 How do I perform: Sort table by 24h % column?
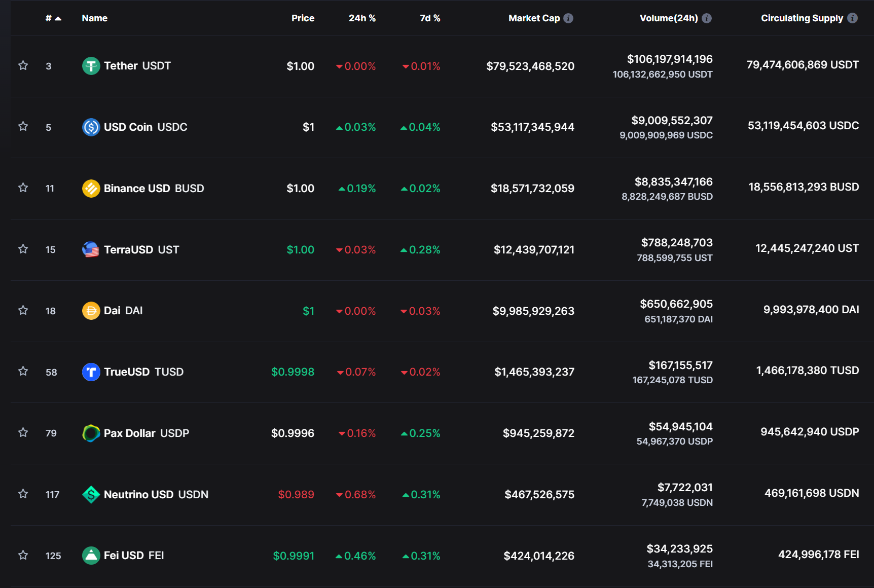[x=362, y=18]
